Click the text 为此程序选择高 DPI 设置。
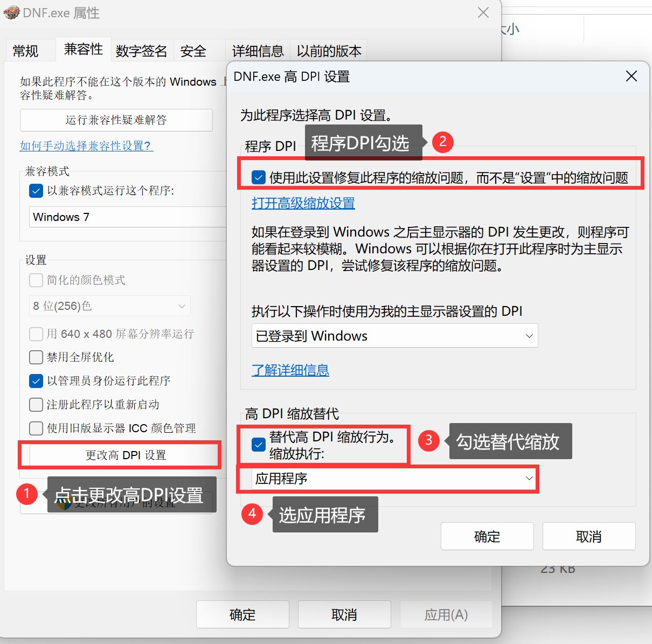 (x=317, y=115)
